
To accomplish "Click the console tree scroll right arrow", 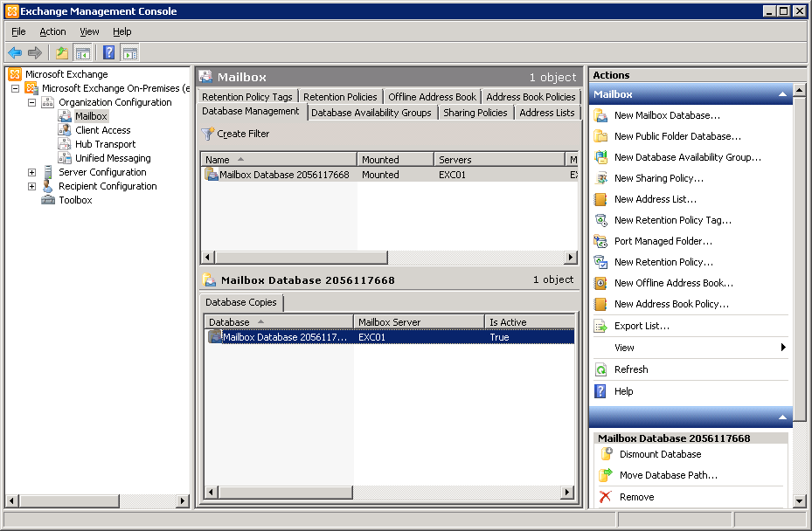I will 182,501.
